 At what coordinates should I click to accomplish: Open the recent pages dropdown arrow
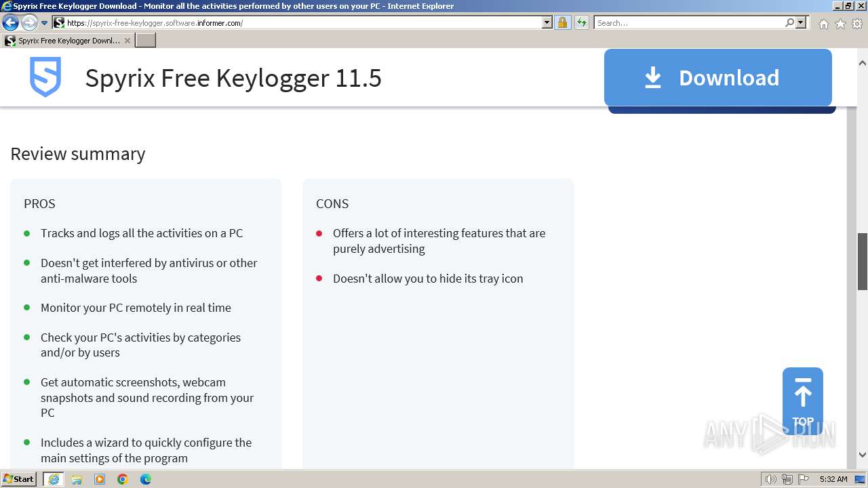pyautogui.click(x=45, y=23)
